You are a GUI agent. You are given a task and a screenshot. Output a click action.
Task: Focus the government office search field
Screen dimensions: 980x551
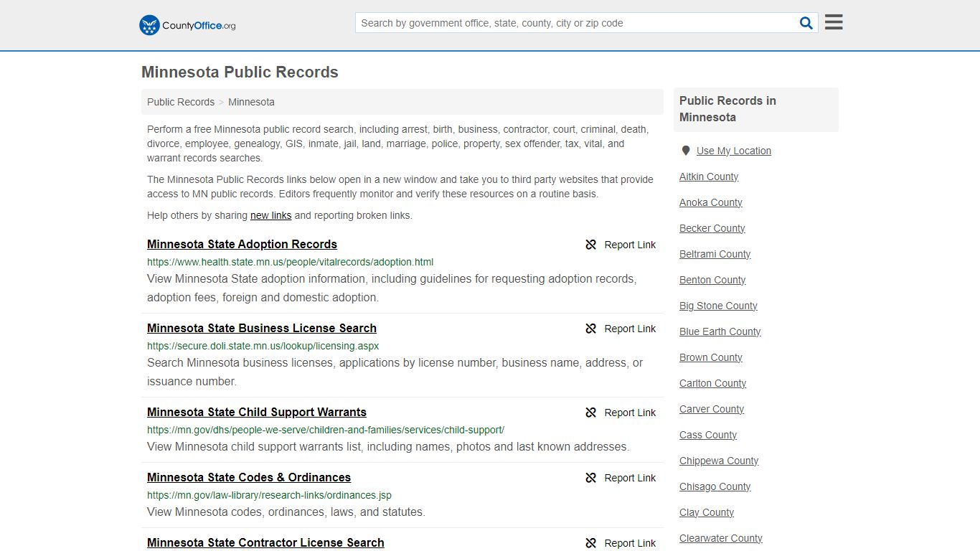575,23
